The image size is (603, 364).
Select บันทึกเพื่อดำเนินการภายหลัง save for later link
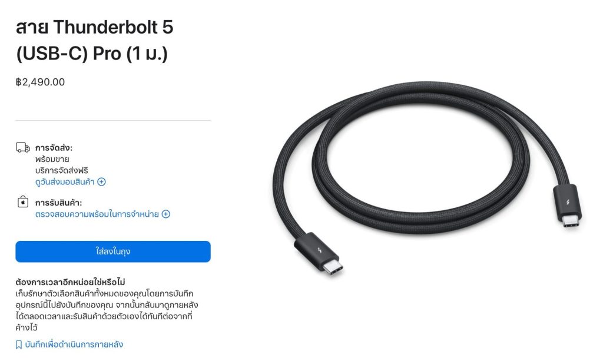(x=74, y=345)
